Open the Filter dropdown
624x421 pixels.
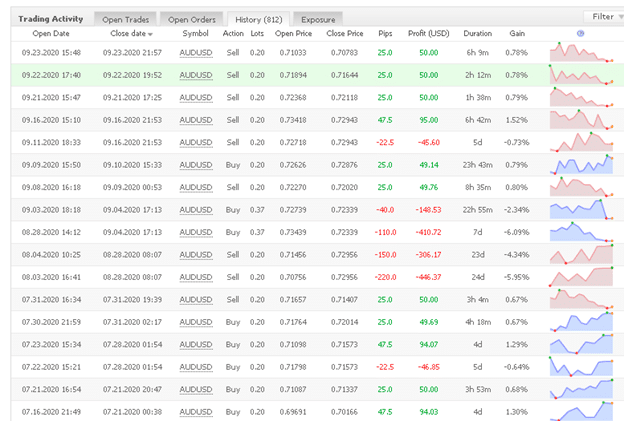(602, 16)
